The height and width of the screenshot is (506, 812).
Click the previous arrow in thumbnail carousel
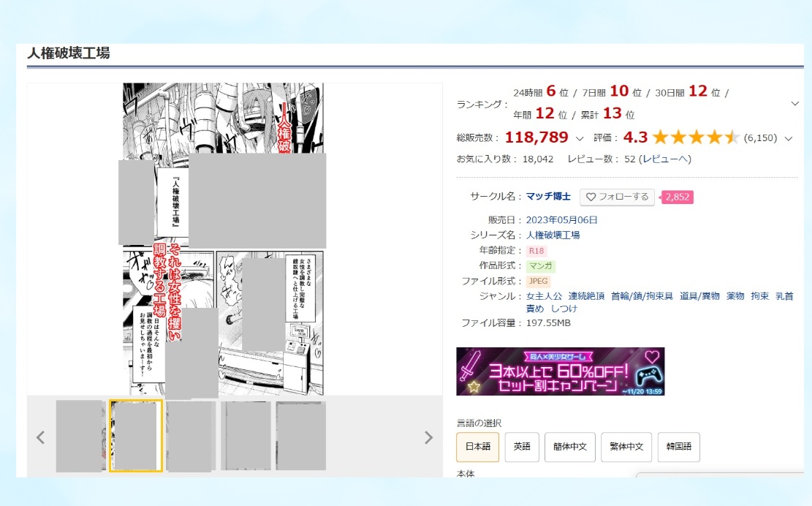41,437
